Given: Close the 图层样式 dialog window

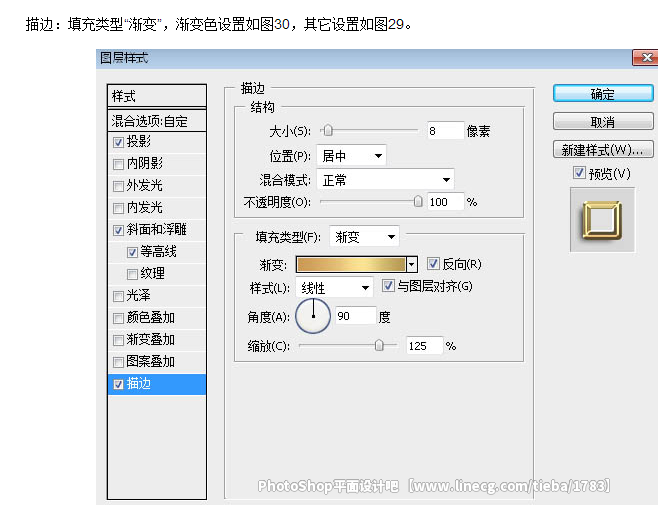Looking at the screenshot, I should point(646,58).
